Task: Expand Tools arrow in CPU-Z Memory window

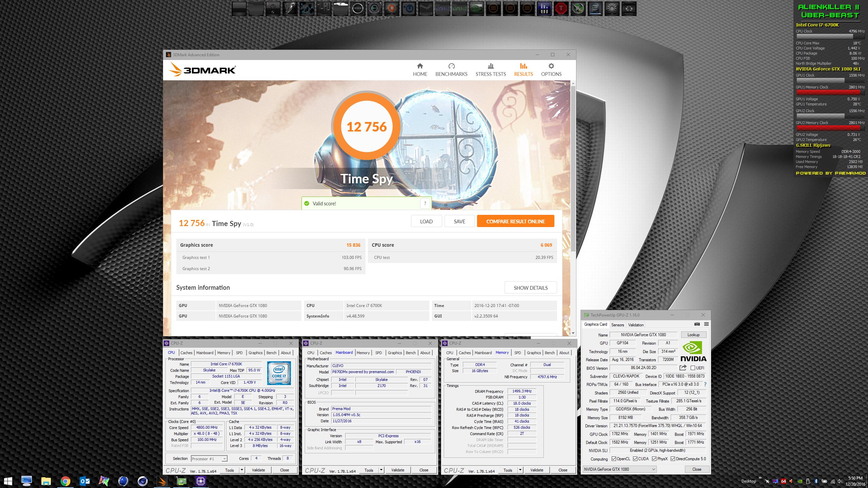Action: coord(520,470)
